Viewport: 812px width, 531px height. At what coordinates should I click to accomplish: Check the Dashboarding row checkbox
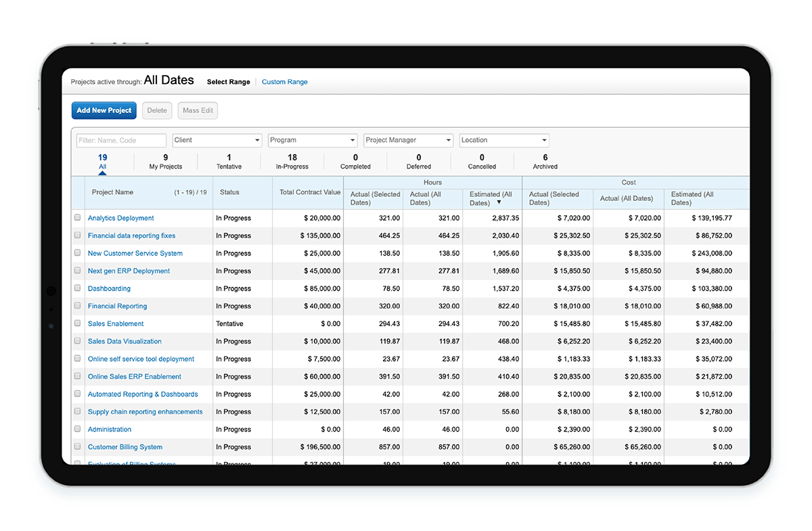pyautogui.click(x=78, y=288)
